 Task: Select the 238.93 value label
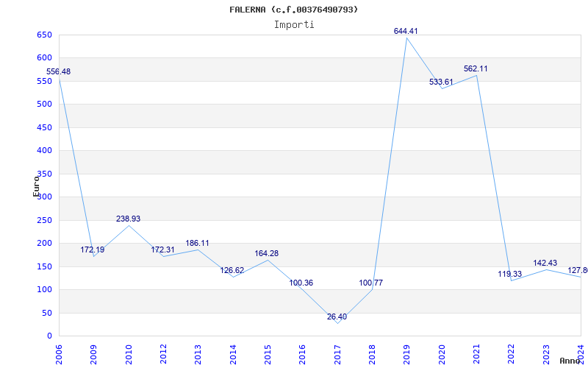[x=128, y=219]
